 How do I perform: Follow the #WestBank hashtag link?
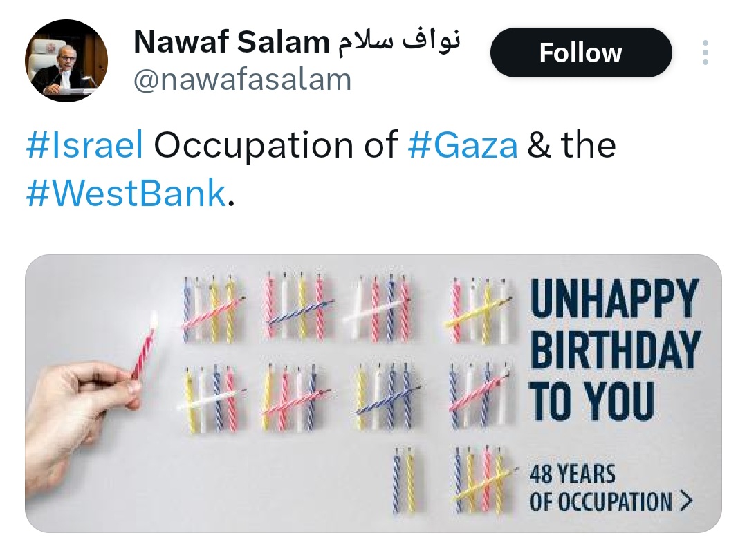click(x=125, y=194)
